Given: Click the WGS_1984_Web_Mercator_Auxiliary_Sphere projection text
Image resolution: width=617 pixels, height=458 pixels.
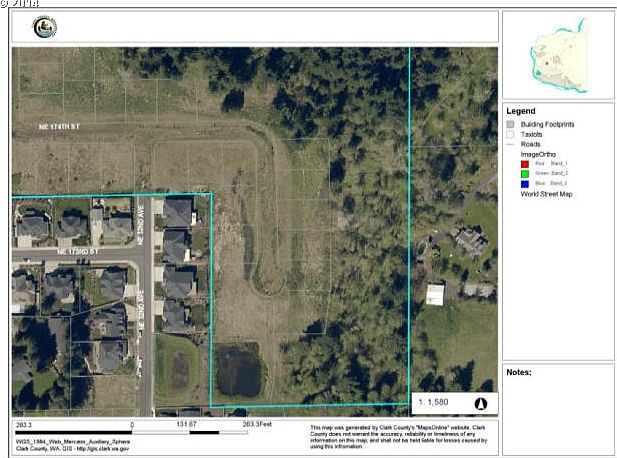Looking at the screenshot, I should pyautogui.click(x=73, y=441).
